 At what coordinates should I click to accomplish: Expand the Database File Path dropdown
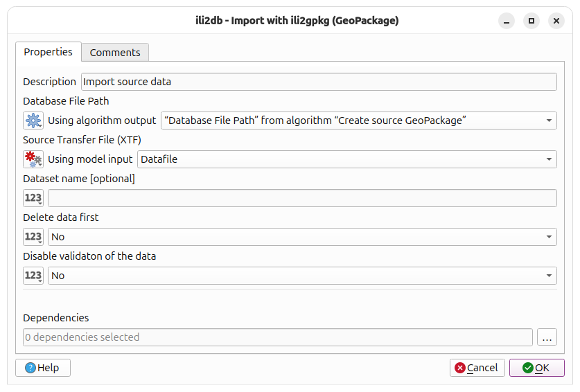pos(359,121)
